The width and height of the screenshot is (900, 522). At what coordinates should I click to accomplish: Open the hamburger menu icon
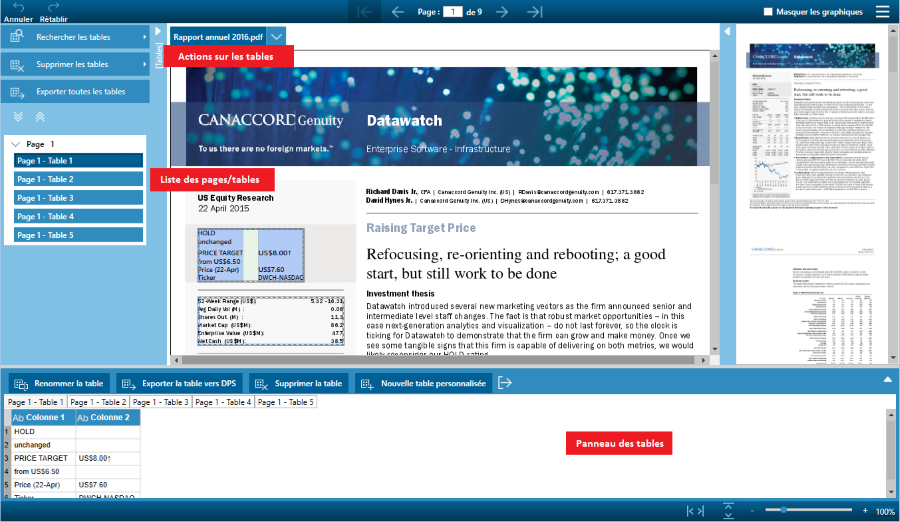(882, 11)
